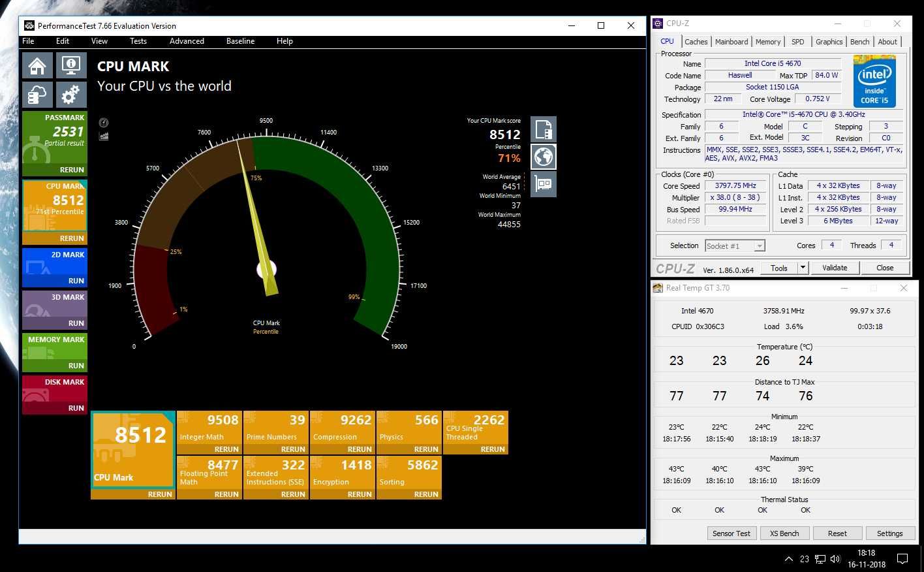Click the volume speaker tray icon
This screenshot has width=924, height=572.
[x=835, y=559]
